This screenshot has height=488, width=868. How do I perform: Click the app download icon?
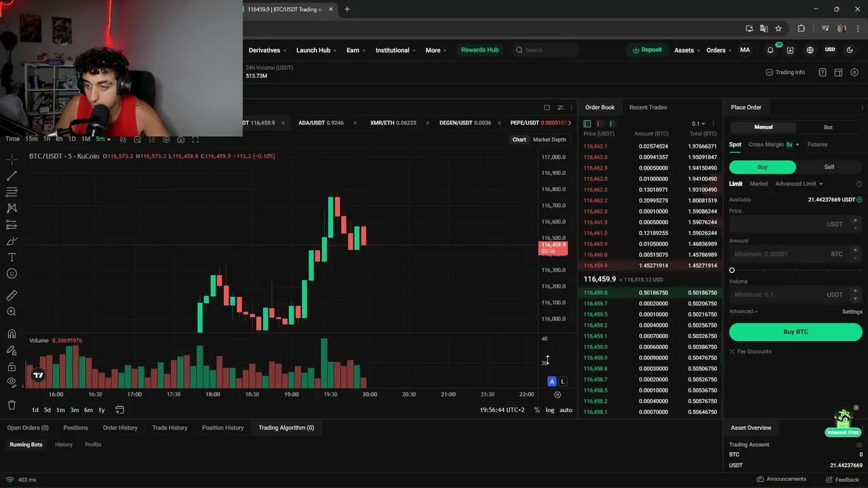coord(790,50)
